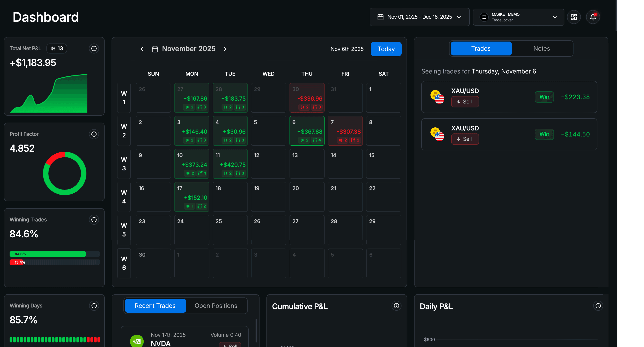Click the W 2 week summary cell
This screenshot has height=347, width=644.
click(124, 131)
